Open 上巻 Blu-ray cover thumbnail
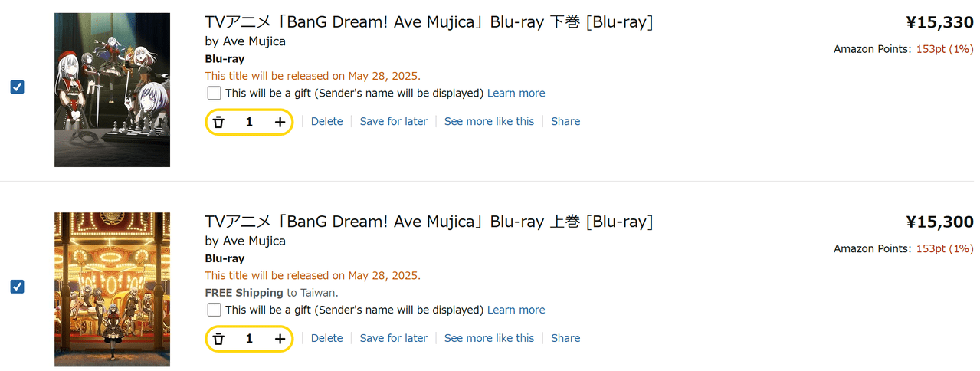980x371 pixels. point(112,290)
